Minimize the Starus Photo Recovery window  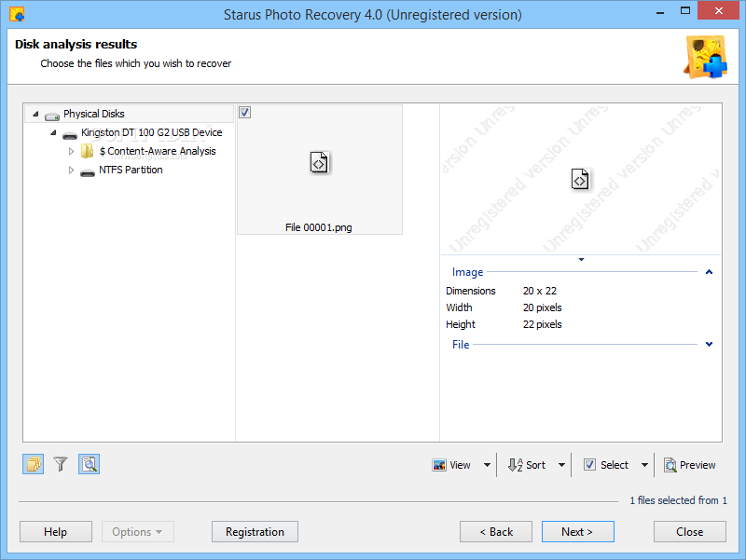click(x=660, y=11)
